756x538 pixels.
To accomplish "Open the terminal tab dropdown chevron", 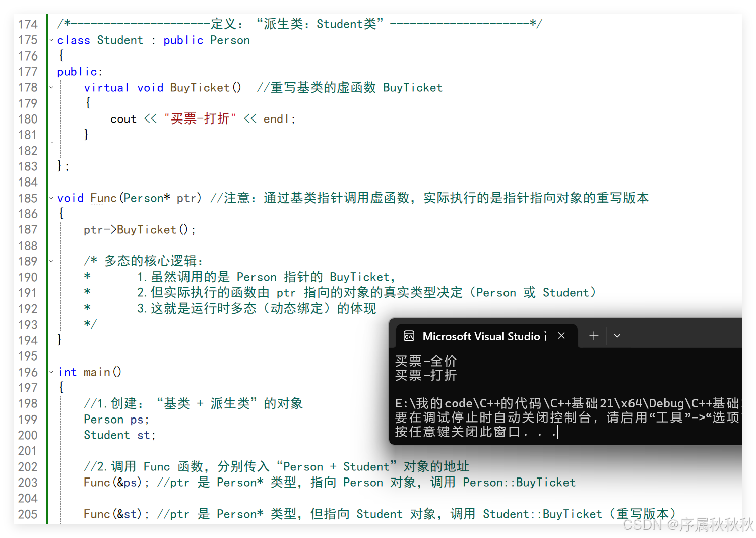I will pos(617,336).
